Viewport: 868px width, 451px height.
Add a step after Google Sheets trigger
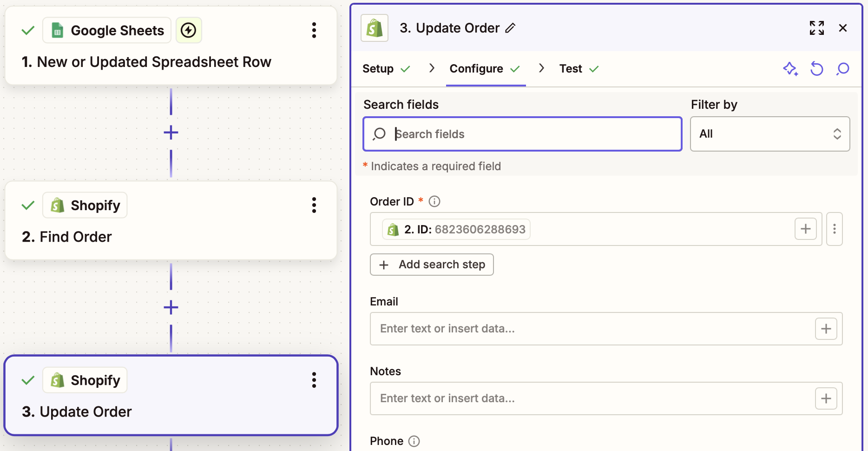click(x=171, y=133)
